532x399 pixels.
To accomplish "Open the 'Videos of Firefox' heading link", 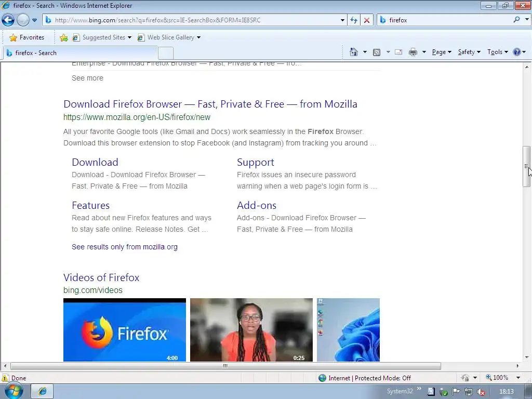I will 101,277.
